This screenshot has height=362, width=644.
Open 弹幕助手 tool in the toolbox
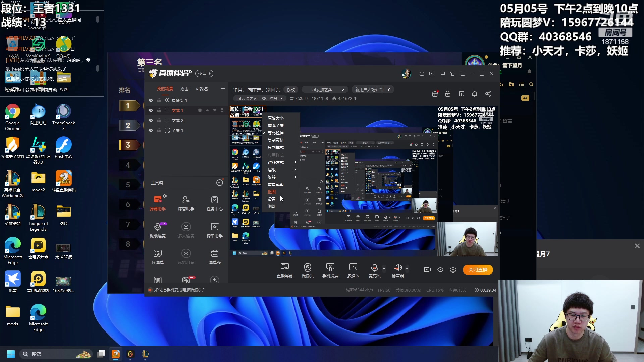pos(157,203)
